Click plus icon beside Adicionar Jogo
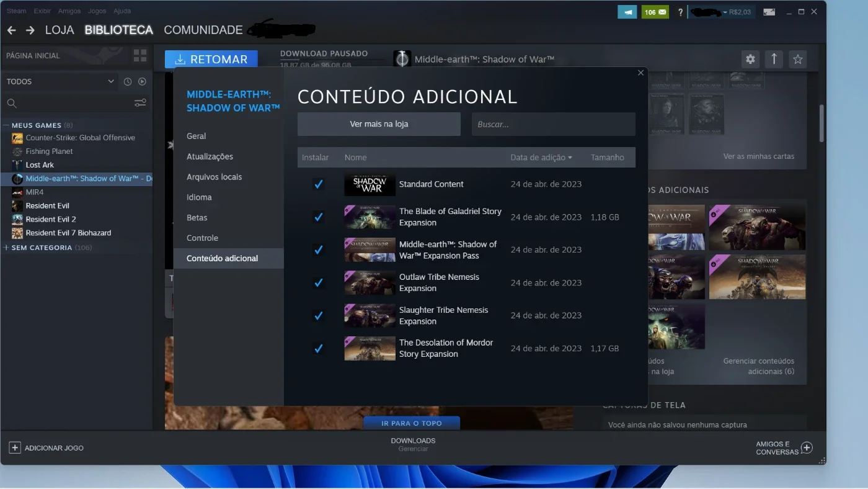The height and width of the screenshot is (489, 868). click(x=15, y=447)
